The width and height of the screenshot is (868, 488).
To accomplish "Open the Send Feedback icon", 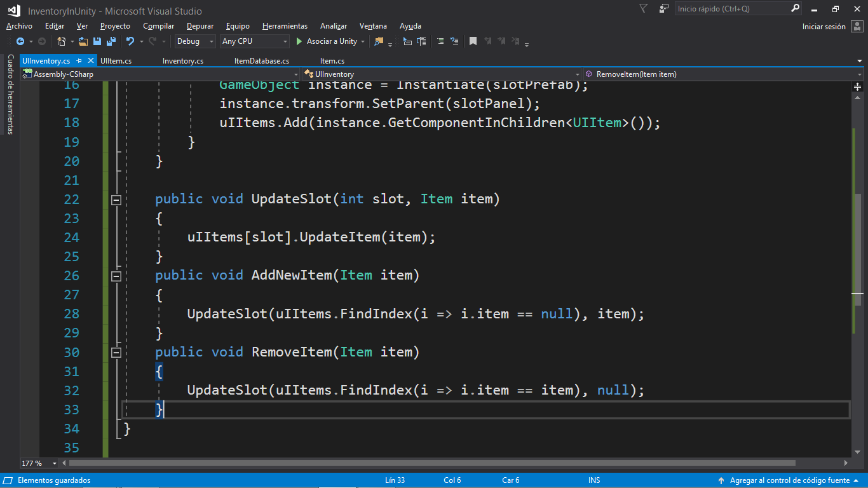I will click(x=664, y=9).
